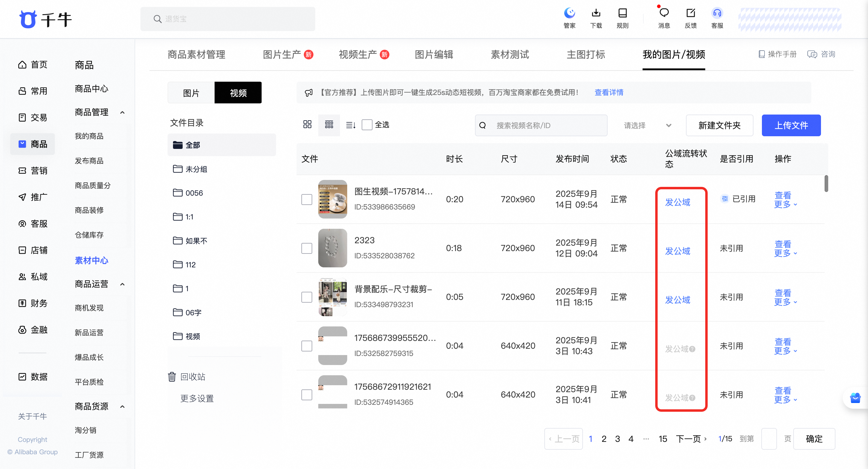Open the 图生视频-1757814 video thumbnail
The width and height of the screenshot is (868, 469).
[332, 199]
